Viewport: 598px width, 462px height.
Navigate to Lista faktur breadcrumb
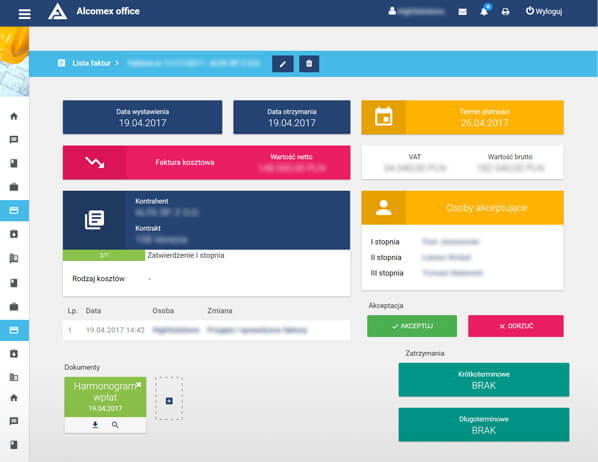tap(91, 63)
